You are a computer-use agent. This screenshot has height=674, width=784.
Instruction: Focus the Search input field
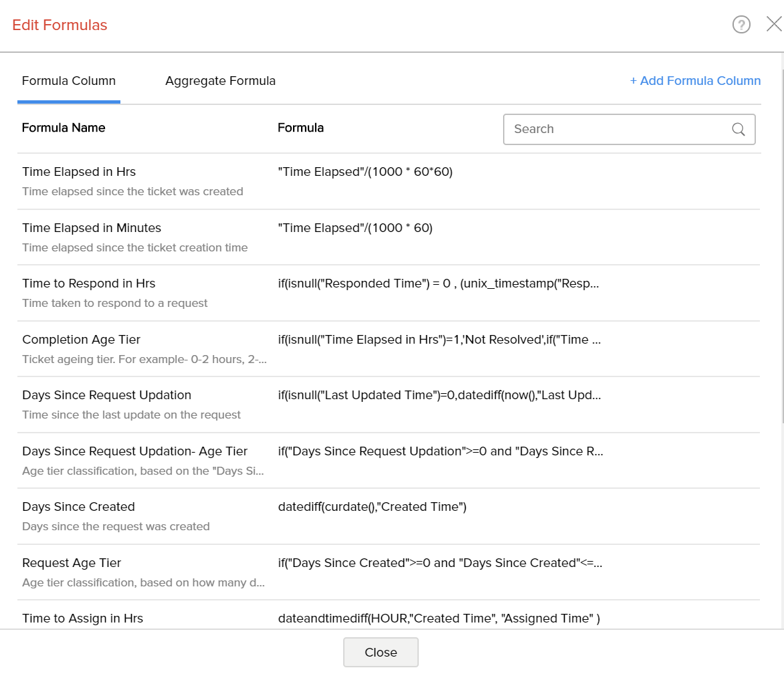(619, 130)
